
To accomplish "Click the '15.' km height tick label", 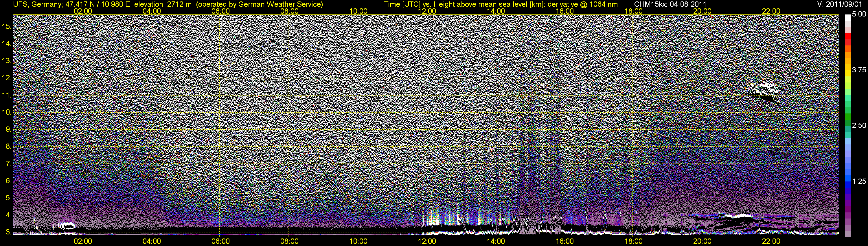I will (7, 26).
